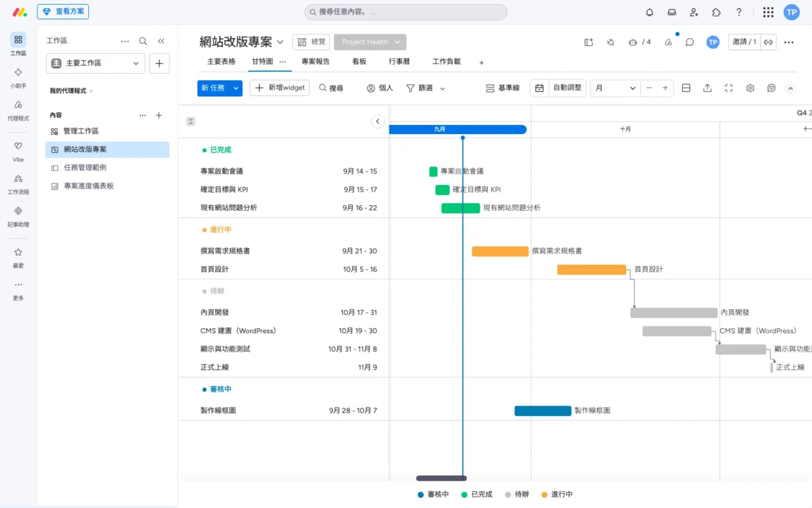The width and height of the screenshot is (812, 508).
Task: Click the 搜尋任意內容 search field
Action: pos(406,12)
